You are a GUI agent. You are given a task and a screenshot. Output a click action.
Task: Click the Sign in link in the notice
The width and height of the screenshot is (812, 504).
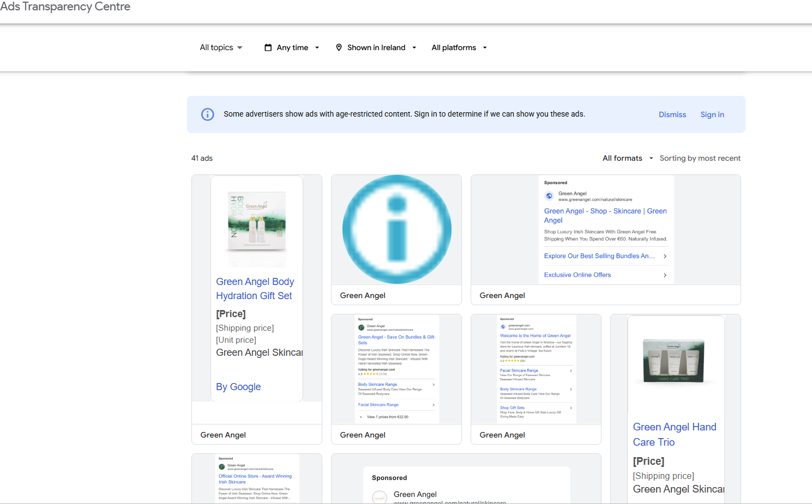pos(712,114)
